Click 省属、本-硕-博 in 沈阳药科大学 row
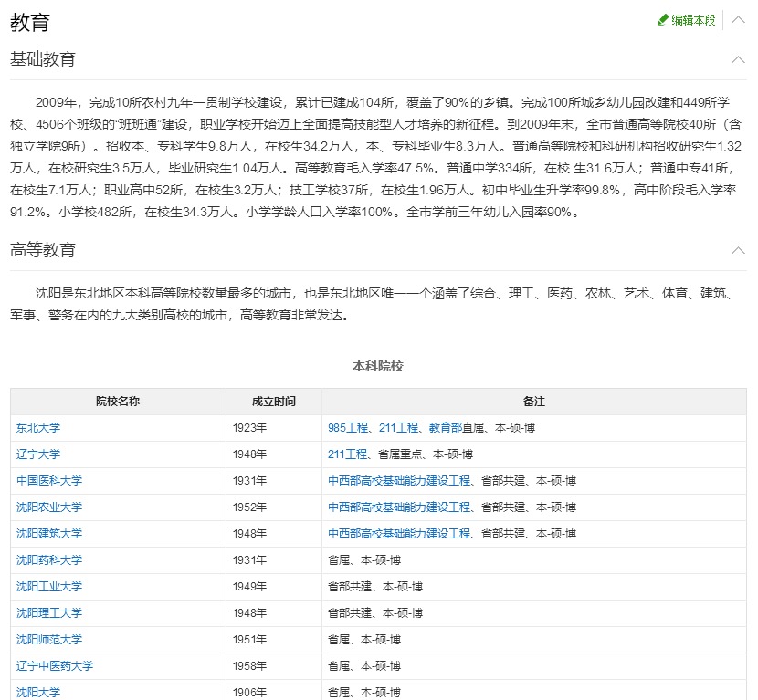758x700 pixels. coord(364,560)
